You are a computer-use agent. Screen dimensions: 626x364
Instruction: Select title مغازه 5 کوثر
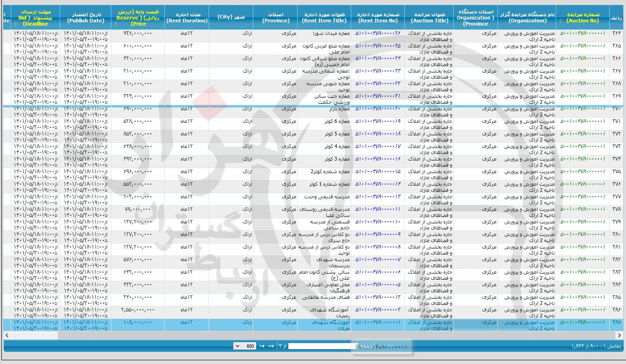[x=337, y=134]
